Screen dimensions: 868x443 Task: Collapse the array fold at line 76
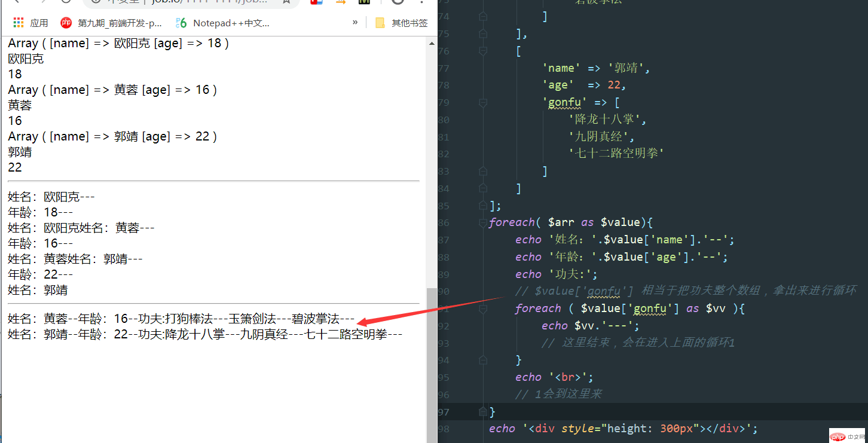[x=483, y=51]
